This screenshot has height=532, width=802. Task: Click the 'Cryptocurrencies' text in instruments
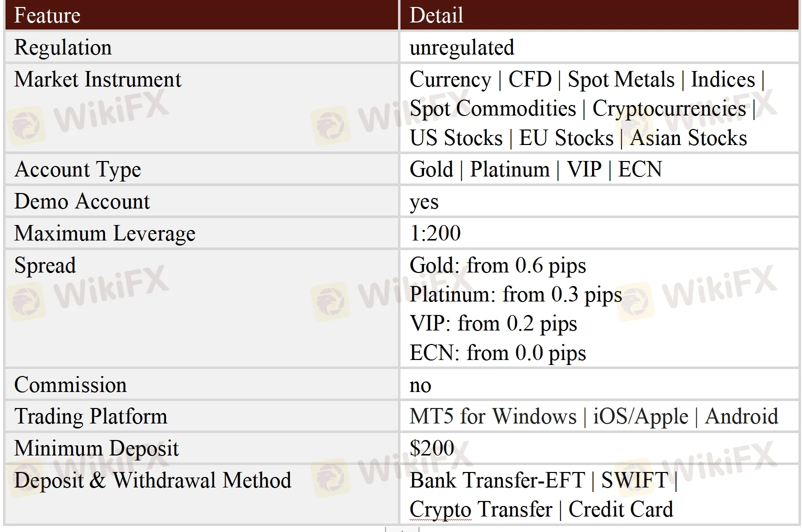tap(669, 108)
